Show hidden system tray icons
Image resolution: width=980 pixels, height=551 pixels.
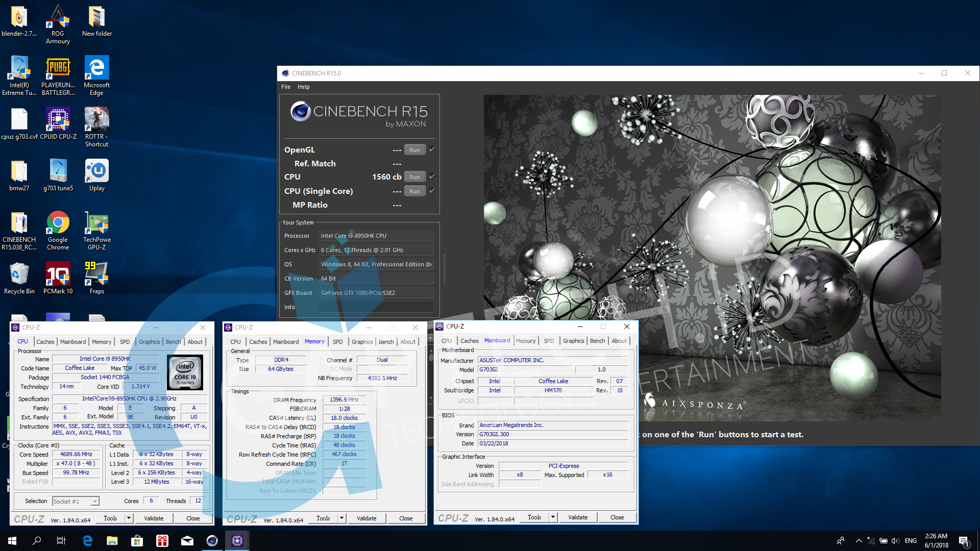[x=859, y=541]
